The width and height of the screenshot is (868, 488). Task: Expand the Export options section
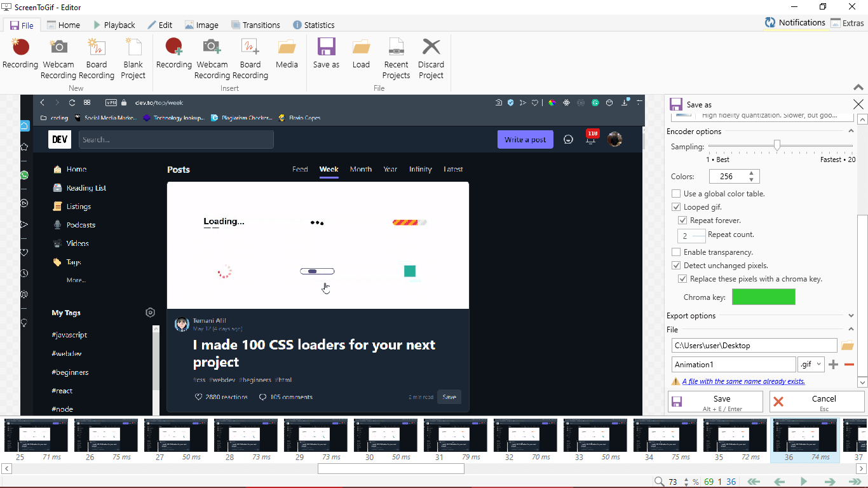click(851, 316)
